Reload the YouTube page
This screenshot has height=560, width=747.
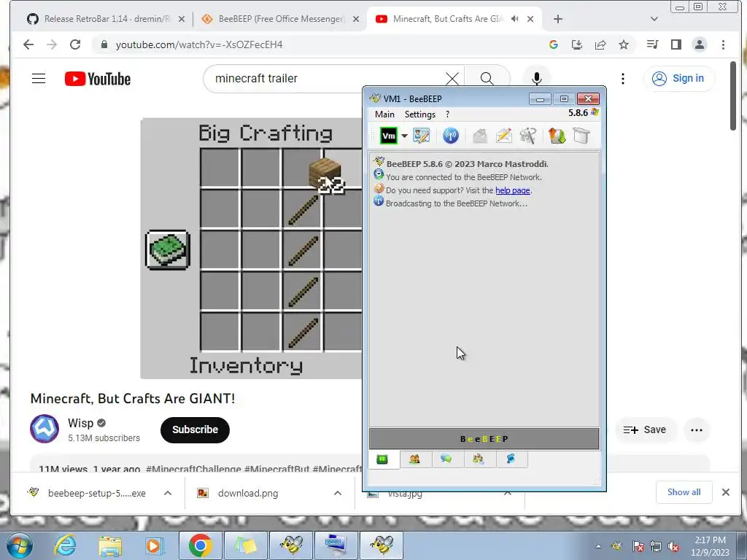(75, 44)
